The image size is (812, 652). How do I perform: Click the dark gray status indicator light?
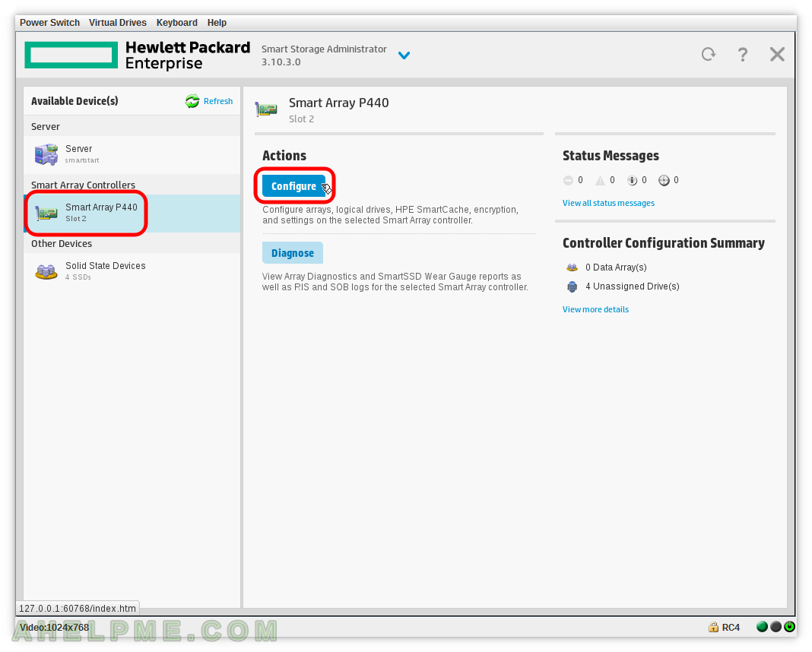(x=776, y=627)
